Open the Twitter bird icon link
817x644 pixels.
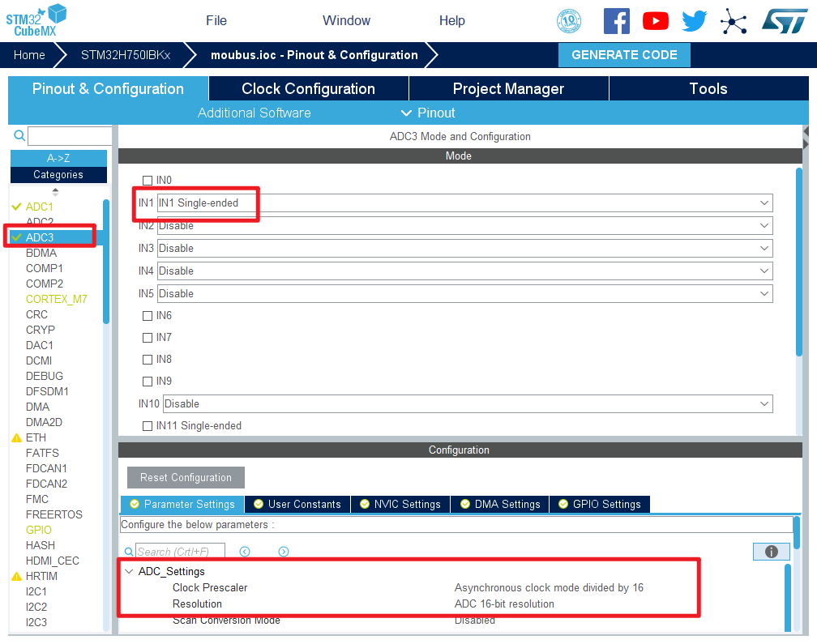click(694, 21)
